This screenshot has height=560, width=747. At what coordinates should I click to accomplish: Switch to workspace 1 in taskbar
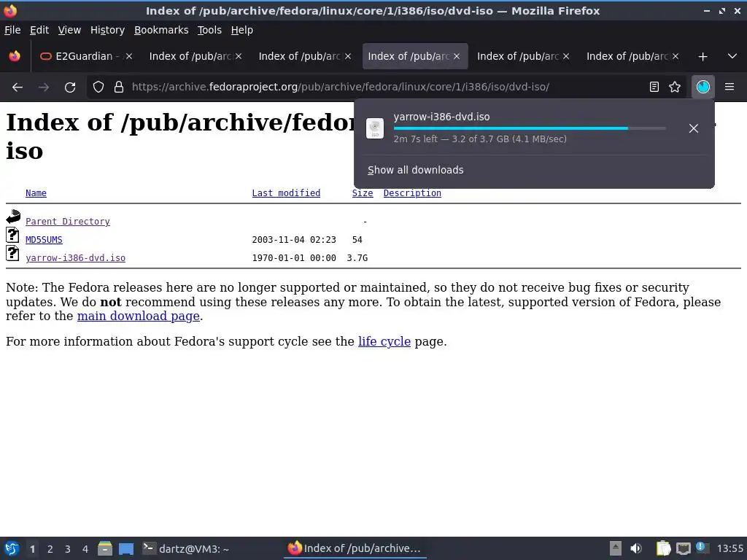(32, 549)
